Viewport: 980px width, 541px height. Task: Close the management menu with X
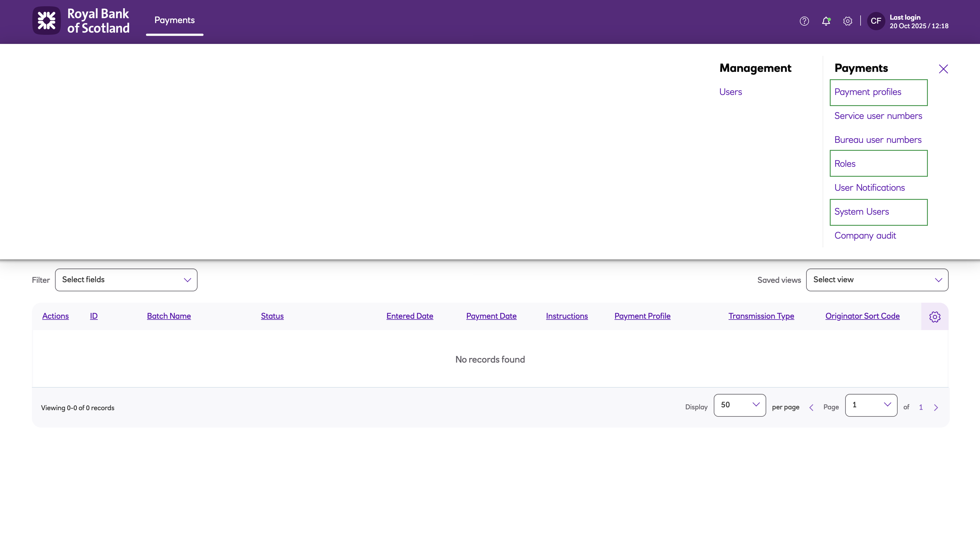point(943,69)
